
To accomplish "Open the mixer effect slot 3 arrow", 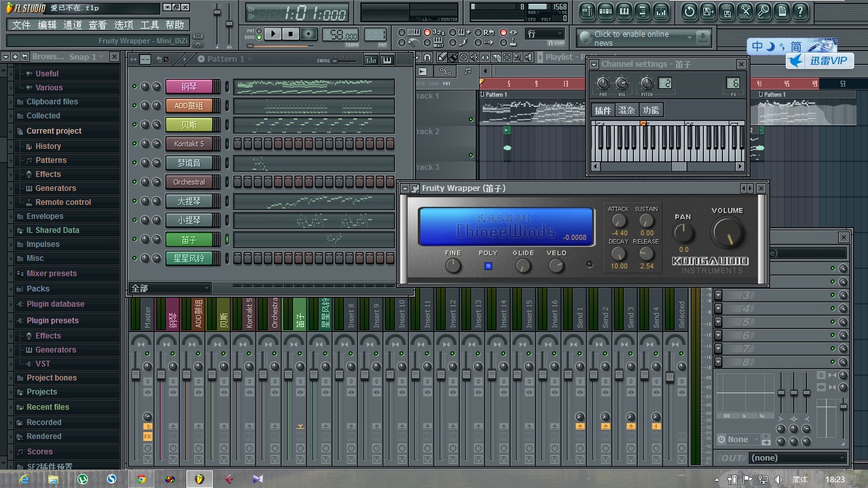I will (718, 295).
